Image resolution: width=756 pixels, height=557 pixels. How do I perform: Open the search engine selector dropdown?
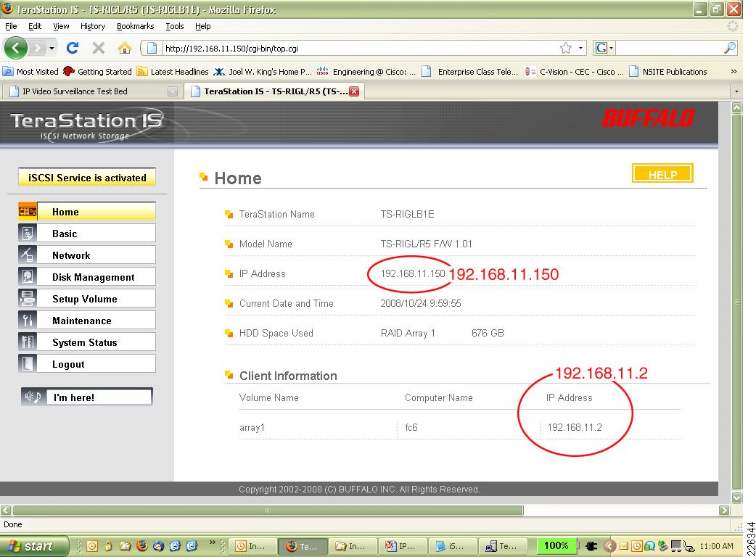click(604, 48)
